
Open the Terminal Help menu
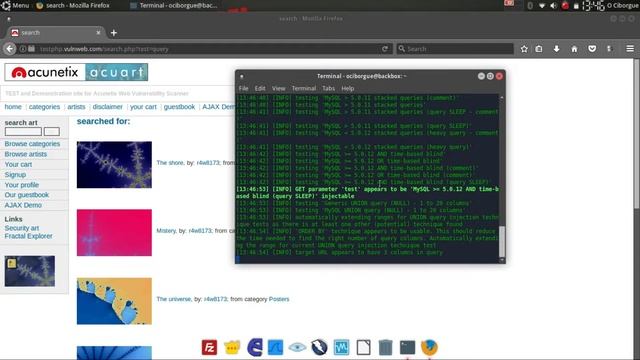[x=347, y=89]
